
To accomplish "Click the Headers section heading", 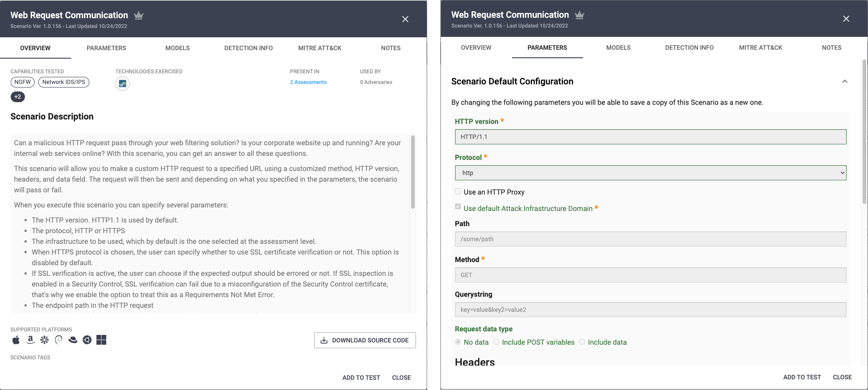I will coord(475,362).
